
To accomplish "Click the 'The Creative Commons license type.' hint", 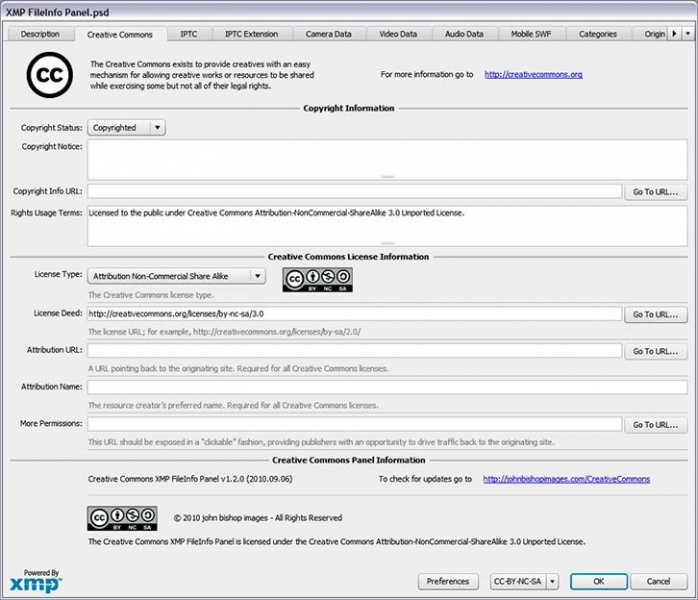I will [x=151, y=295].
